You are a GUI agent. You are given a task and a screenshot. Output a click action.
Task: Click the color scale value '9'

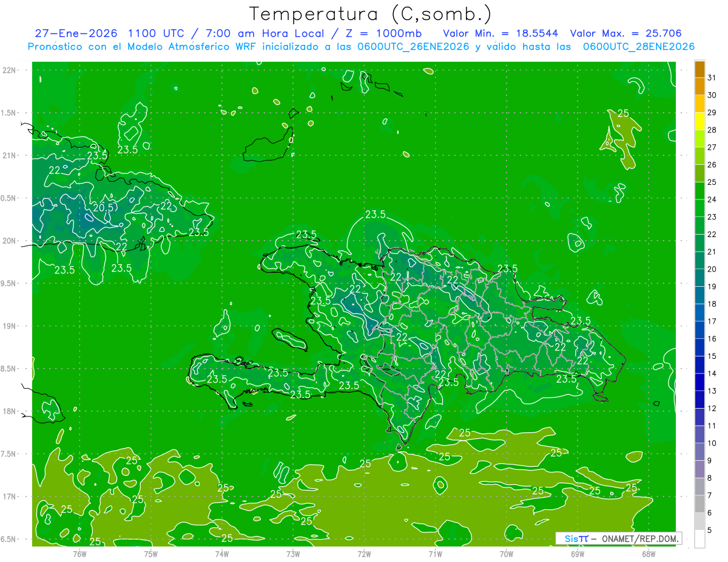[x=710, y=461]
